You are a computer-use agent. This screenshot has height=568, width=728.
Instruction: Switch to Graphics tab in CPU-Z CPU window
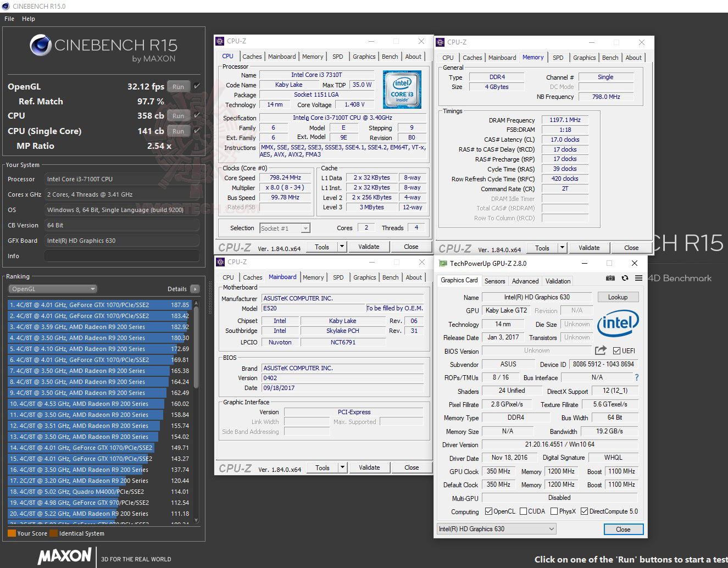(364, 57)
